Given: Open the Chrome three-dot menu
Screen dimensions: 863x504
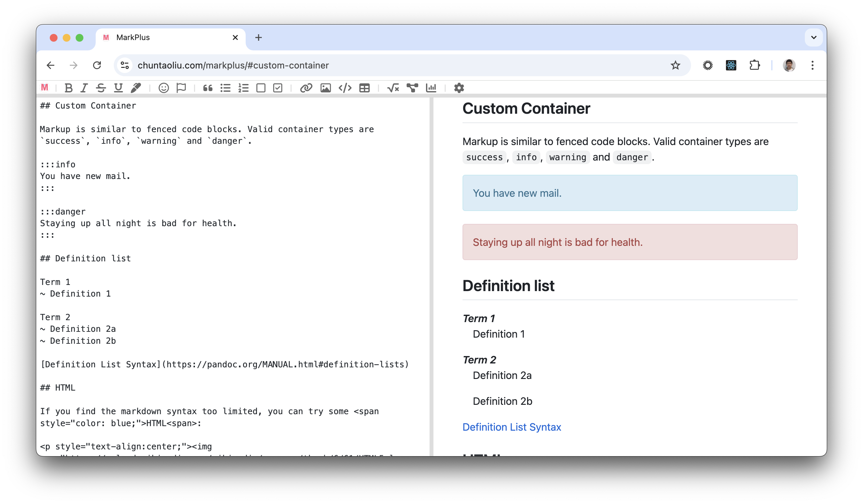Looking at the screenshot, I should coord(813,65).
